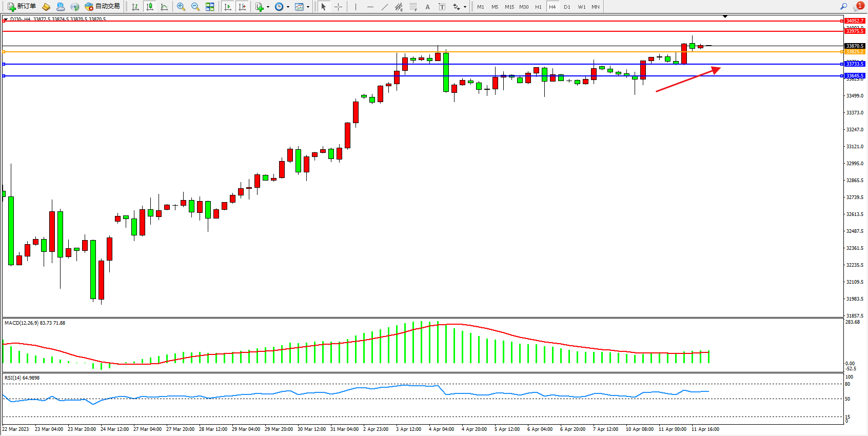Screen dimensions: 868x436
Task: Select the Fibonacci retracement tool
Action: (413, 7)
